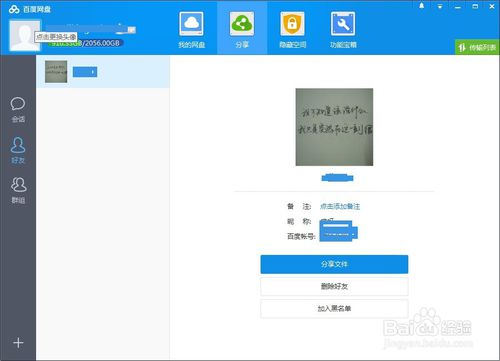
Task: Click the 加入黑名单 button
Action: click(334, 309)
